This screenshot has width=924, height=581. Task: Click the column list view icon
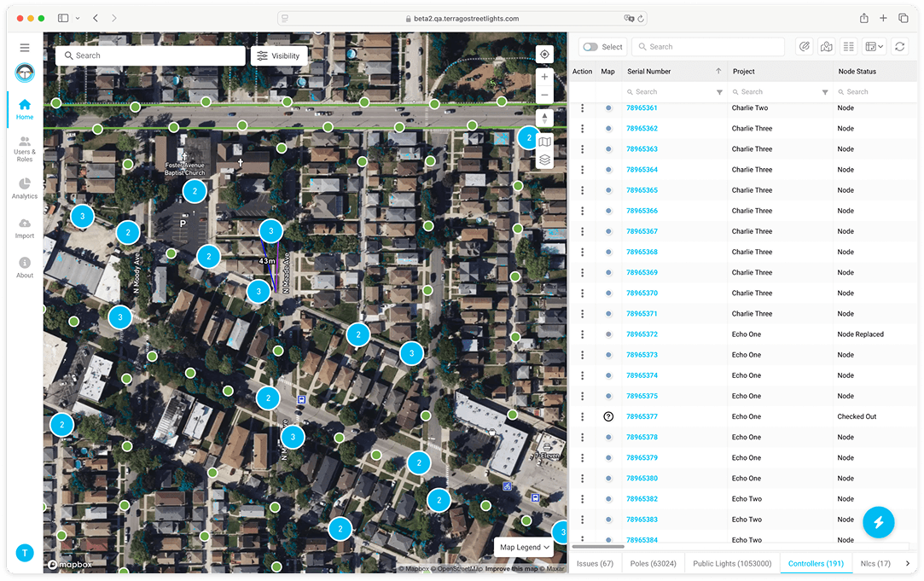click(x=849, y=47)
